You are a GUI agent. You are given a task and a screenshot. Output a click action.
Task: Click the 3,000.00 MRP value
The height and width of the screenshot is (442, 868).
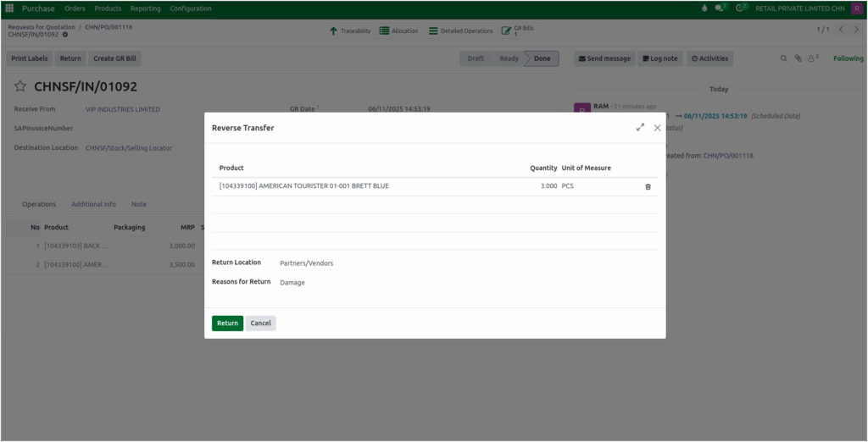(181, 246)
